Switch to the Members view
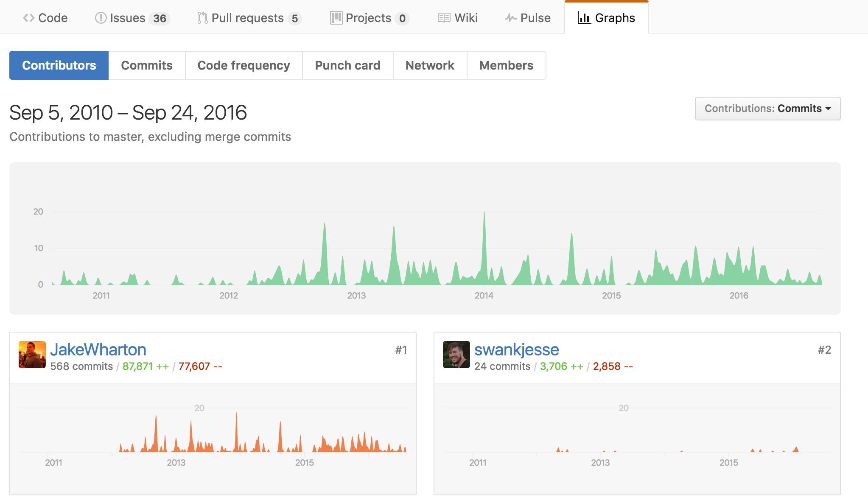Image resolution: width=868 pixels, height=503 pixels. click(x=506, y=65)
